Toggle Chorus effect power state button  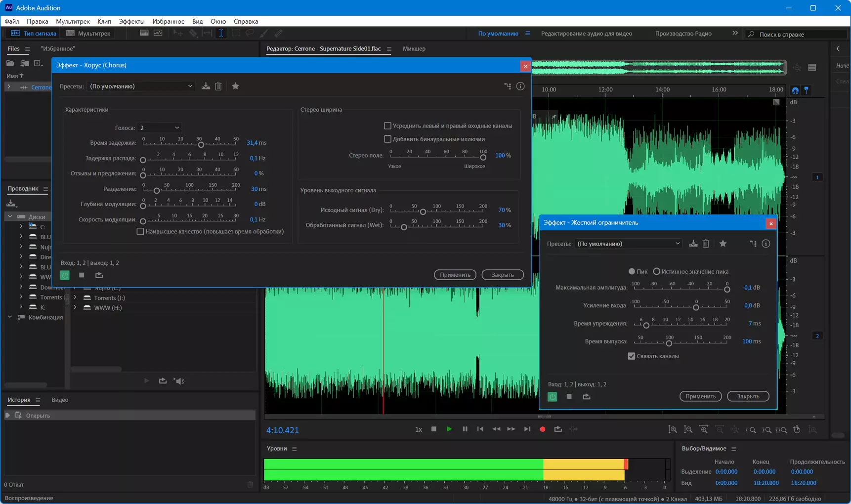[65, 275]
